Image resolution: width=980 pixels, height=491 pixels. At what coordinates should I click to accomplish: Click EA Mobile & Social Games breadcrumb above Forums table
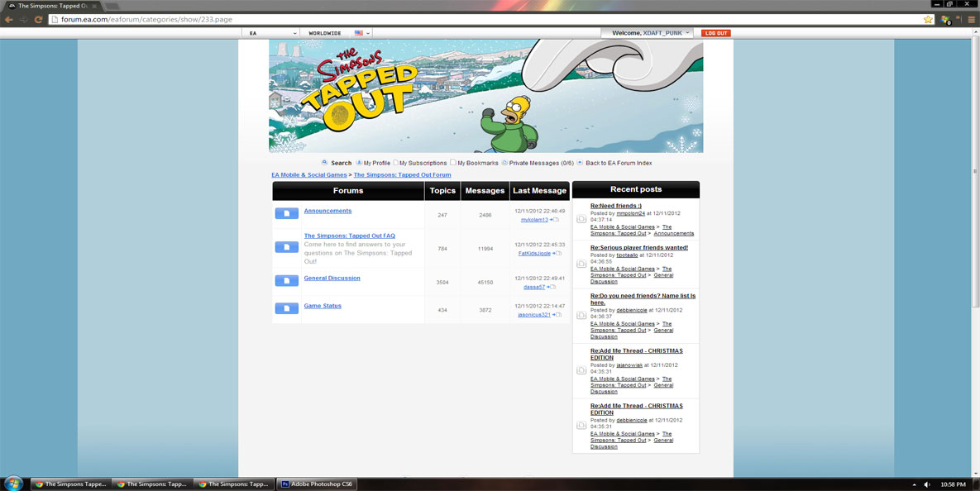click(x=309, y=175)
